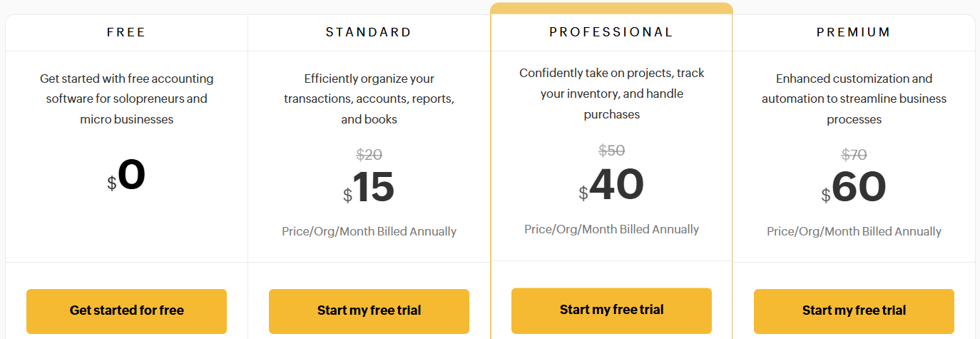Select the FREE plan header

126,32
